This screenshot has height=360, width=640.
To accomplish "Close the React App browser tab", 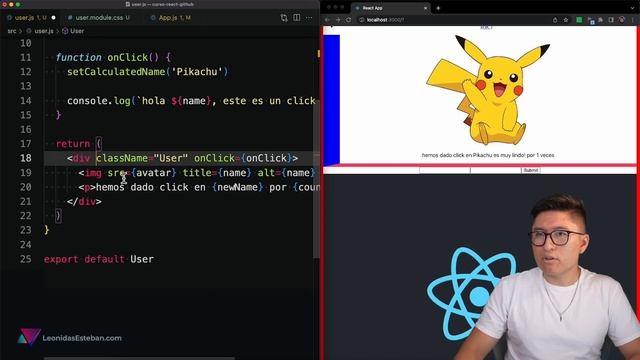I will click(x=425, y=8).
